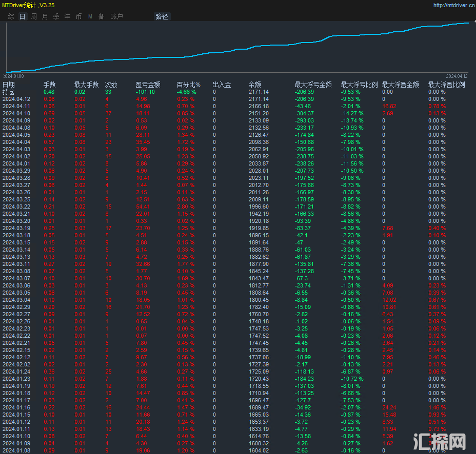Click the 2024.01.08 start date on chart
Viewport: 476px width, 454px height.
[14, 76]
